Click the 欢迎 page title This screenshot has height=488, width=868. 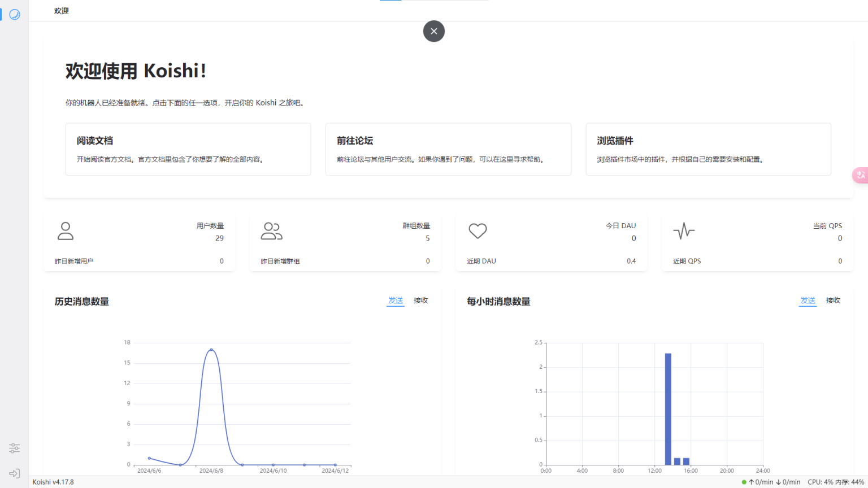point(62,11)
